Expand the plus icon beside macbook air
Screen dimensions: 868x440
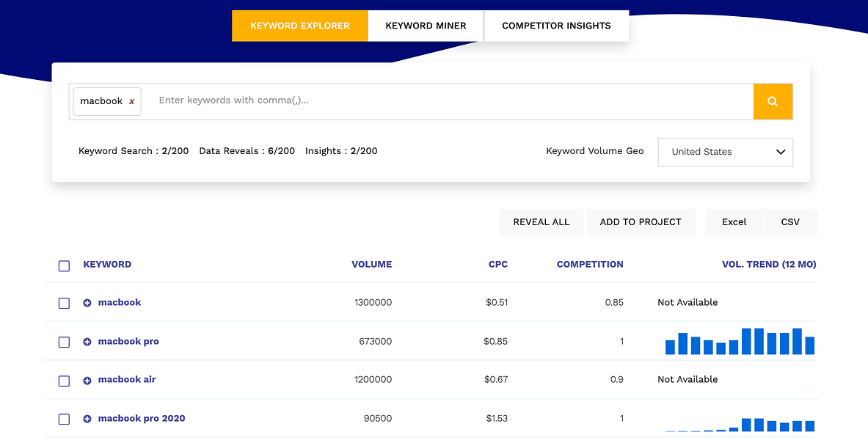coord(87,380)
